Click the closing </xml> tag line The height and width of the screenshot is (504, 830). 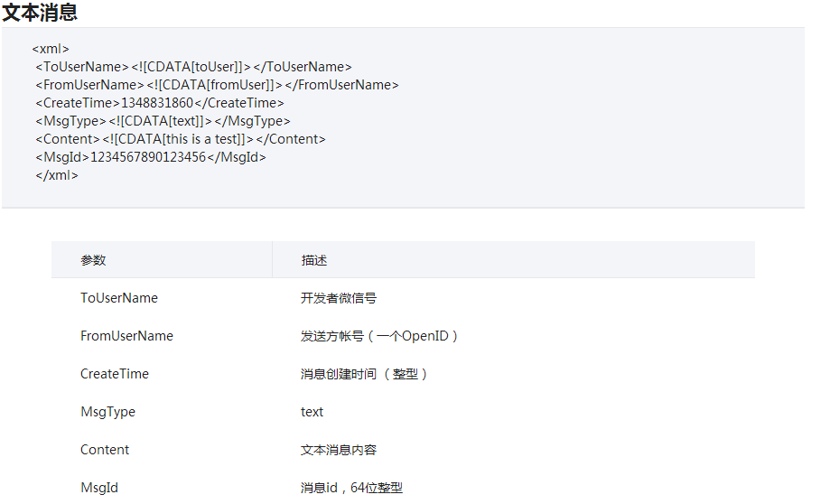(57, 175)
